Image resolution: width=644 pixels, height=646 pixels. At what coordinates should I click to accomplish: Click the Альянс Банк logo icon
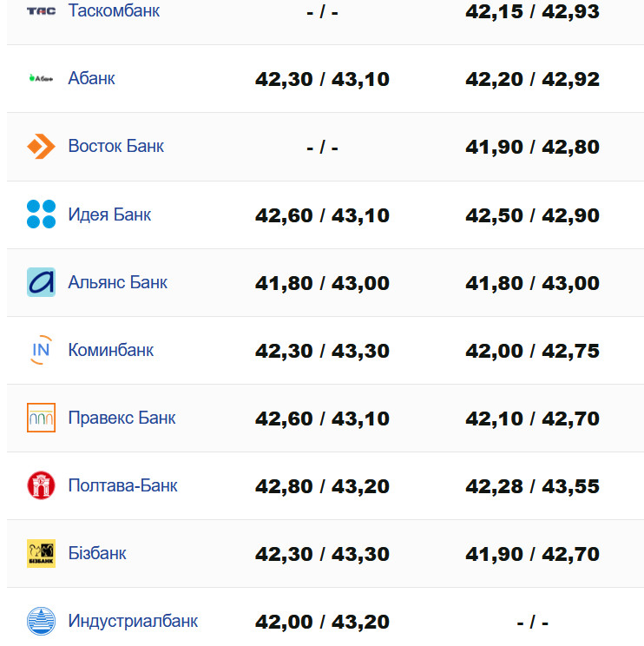[x=41, y=282]
